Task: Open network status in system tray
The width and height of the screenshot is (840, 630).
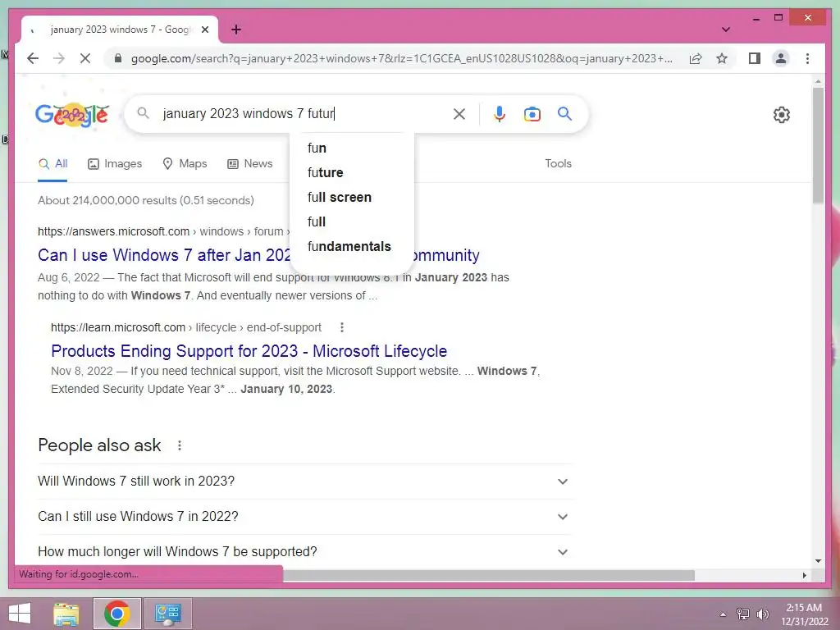Action: (743, 614)
